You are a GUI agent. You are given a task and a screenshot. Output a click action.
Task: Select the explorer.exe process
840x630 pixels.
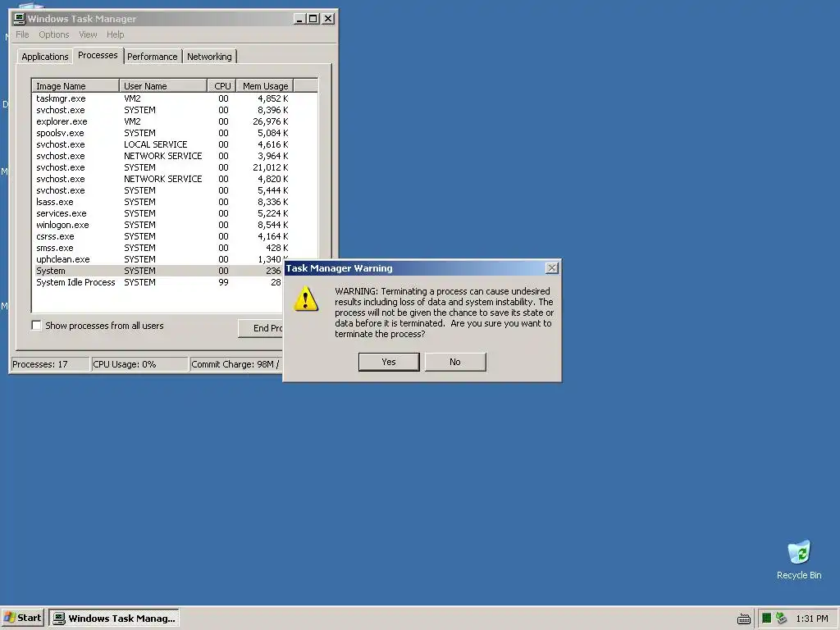[x=162, y=121]
